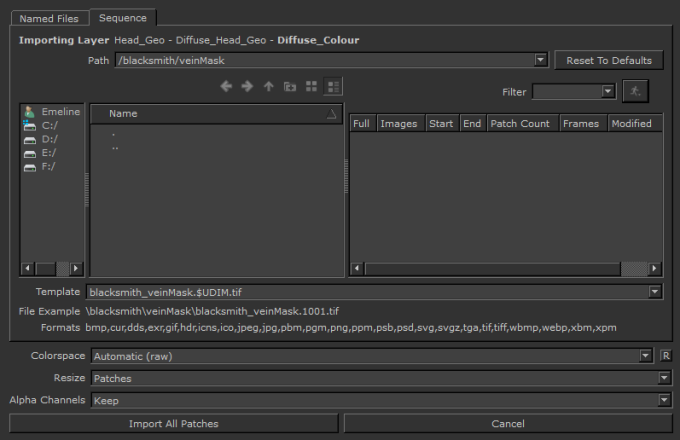
Task: Click Reset To Defaults button
Action: click(608, 61)
